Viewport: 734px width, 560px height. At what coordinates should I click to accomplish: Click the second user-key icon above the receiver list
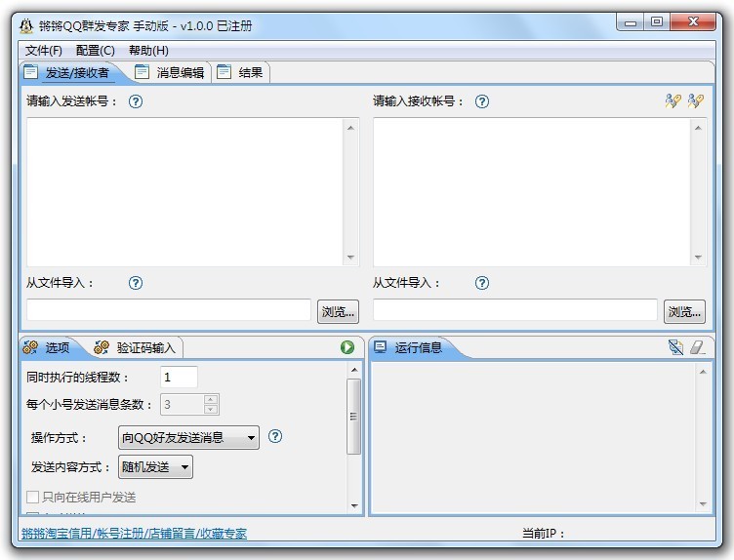point(695,100)
